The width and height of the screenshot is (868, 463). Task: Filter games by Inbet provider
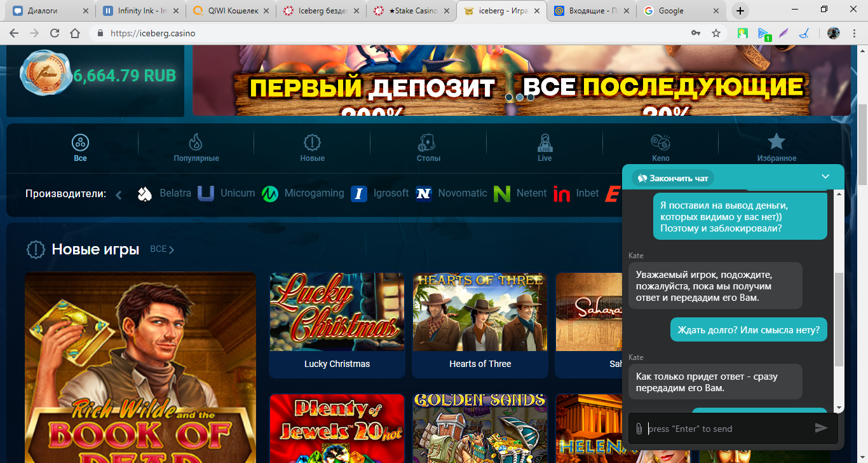(576, 193)
